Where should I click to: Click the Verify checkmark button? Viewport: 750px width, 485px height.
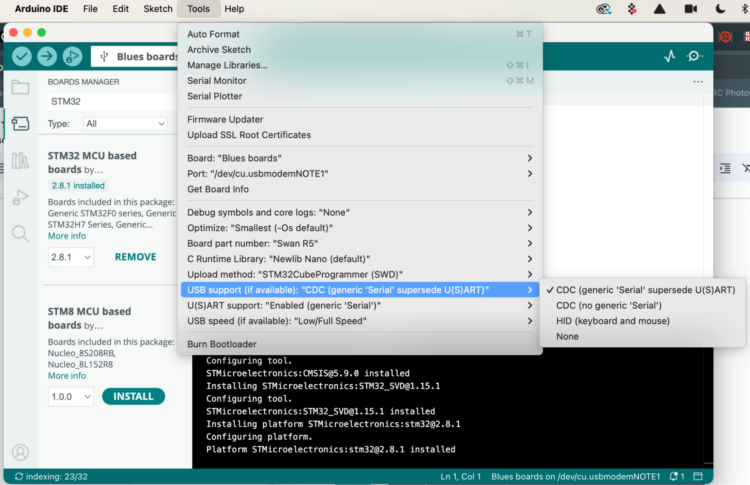[21, 57]
